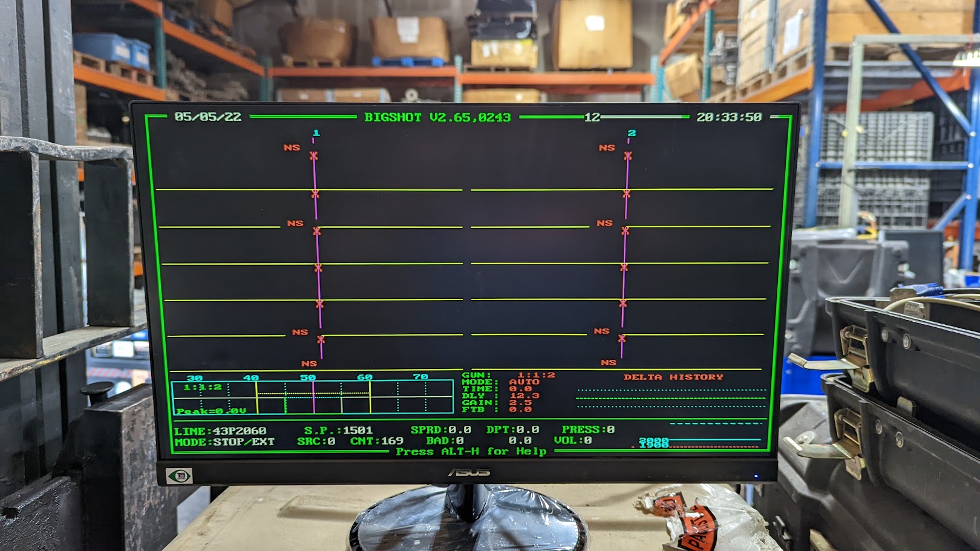Click the 'Press ALT-H for Help' text

click(471, 451)
